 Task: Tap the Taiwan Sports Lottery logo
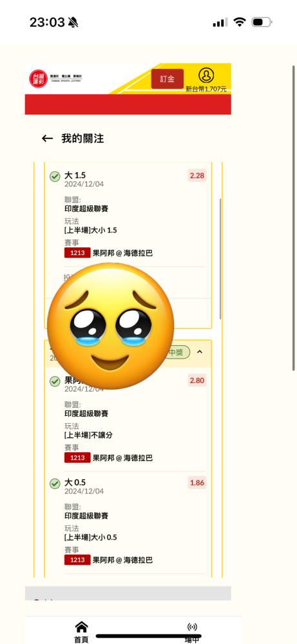coord(39,79)
